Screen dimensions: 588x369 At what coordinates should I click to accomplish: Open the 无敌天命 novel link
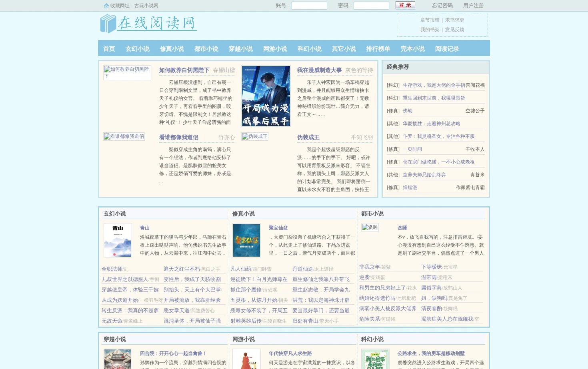pos(112,321)
